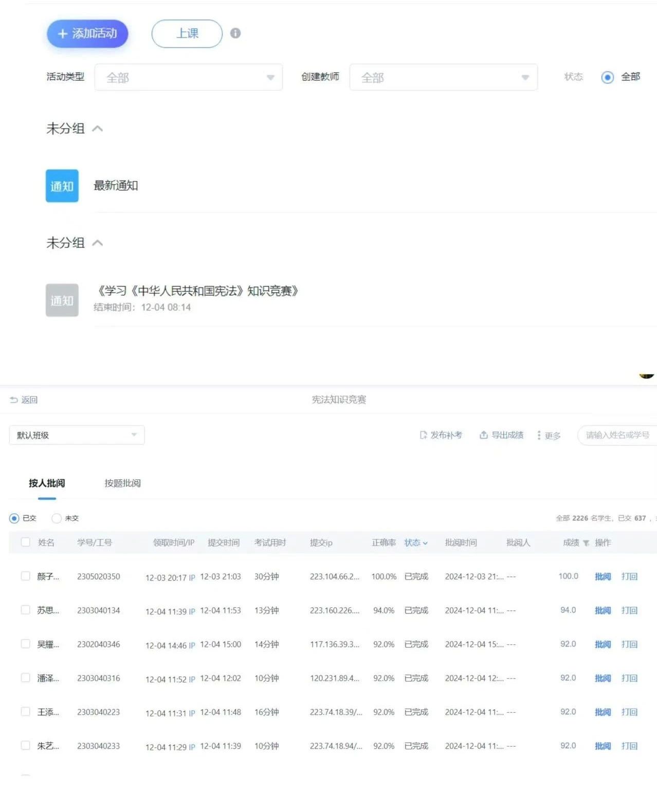Click 批阅 for student 2302040346

coord(603,644)
